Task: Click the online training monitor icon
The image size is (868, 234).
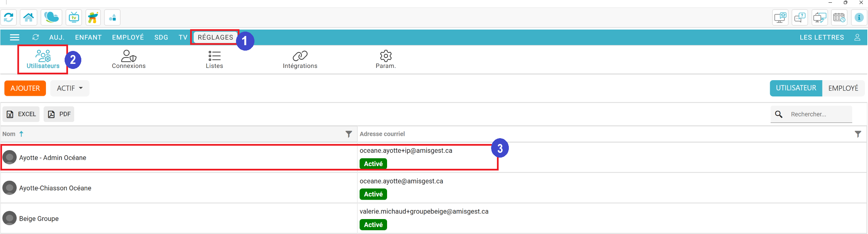Action: (x=780, y=17)
